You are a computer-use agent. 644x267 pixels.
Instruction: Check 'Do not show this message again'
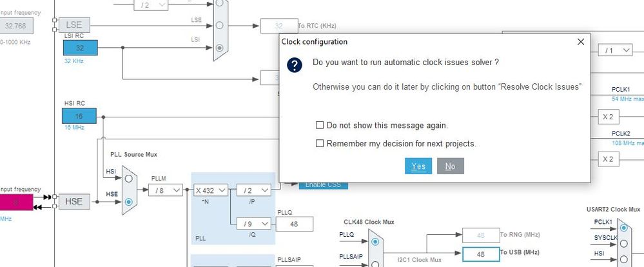320,125
